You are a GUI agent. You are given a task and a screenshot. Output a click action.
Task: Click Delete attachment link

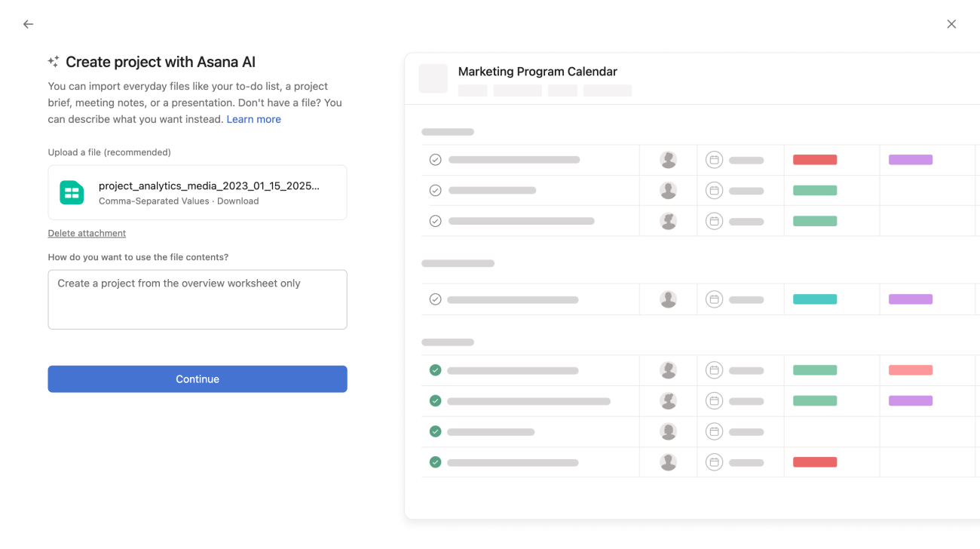pos(87,233)
